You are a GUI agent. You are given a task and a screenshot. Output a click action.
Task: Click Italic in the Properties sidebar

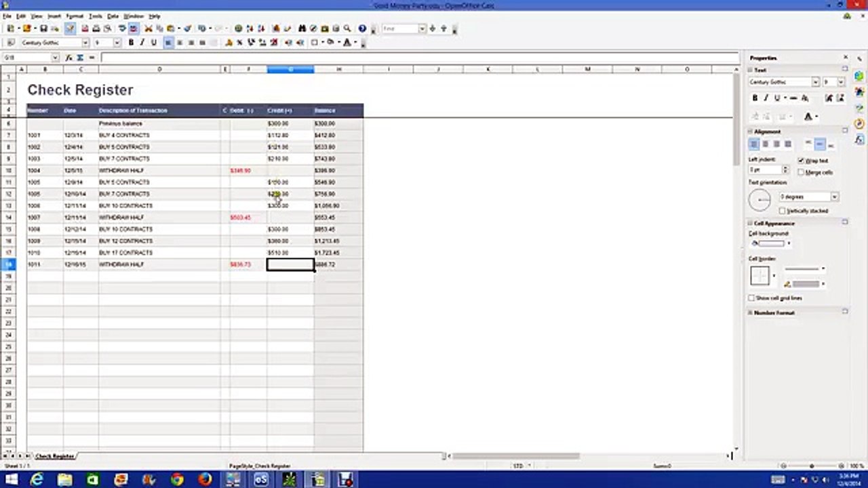(x=766, y=98)
